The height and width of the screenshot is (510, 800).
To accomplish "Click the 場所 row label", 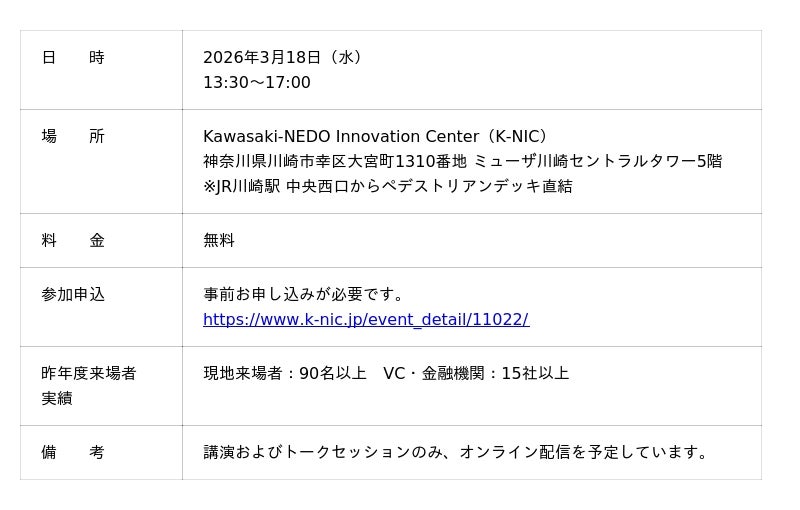I will click(x=73, y=137).
